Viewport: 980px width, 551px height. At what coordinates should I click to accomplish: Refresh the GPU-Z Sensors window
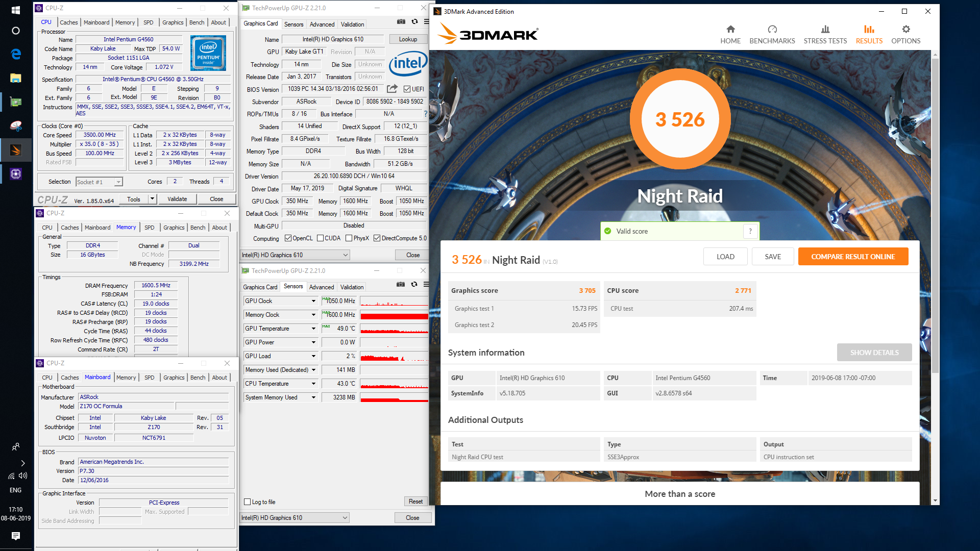414,284
